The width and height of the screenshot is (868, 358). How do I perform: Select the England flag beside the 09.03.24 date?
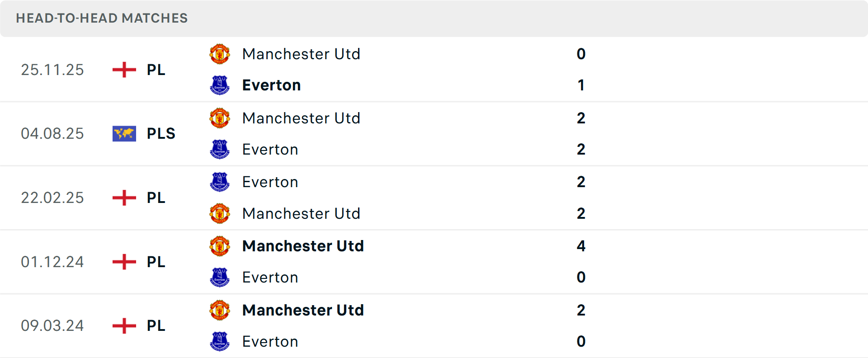[124, 325]
